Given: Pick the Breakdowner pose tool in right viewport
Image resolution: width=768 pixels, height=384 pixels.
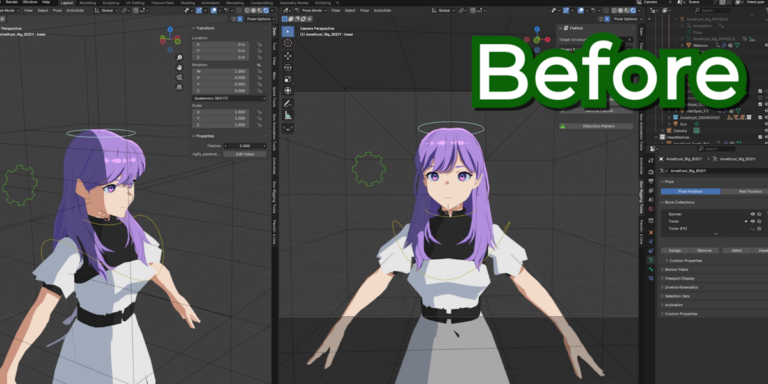Looking at the screenshot, I should (x=288, y=127).
